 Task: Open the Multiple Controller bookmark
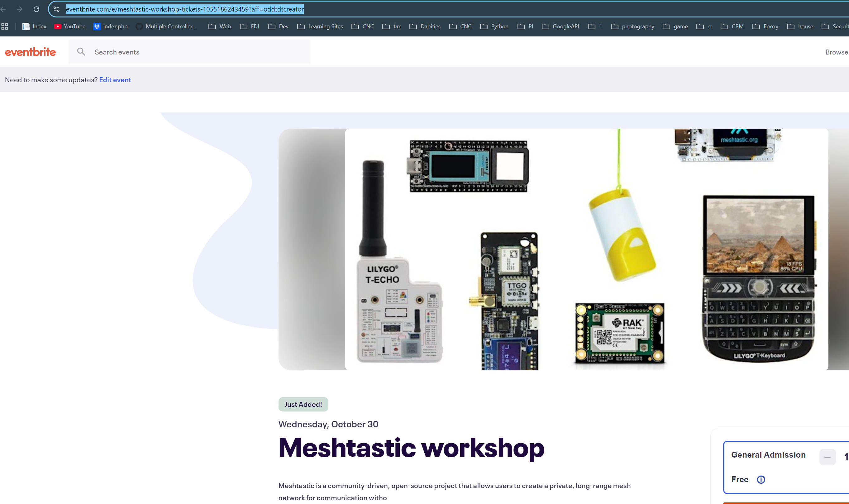(x=166, y=26)
